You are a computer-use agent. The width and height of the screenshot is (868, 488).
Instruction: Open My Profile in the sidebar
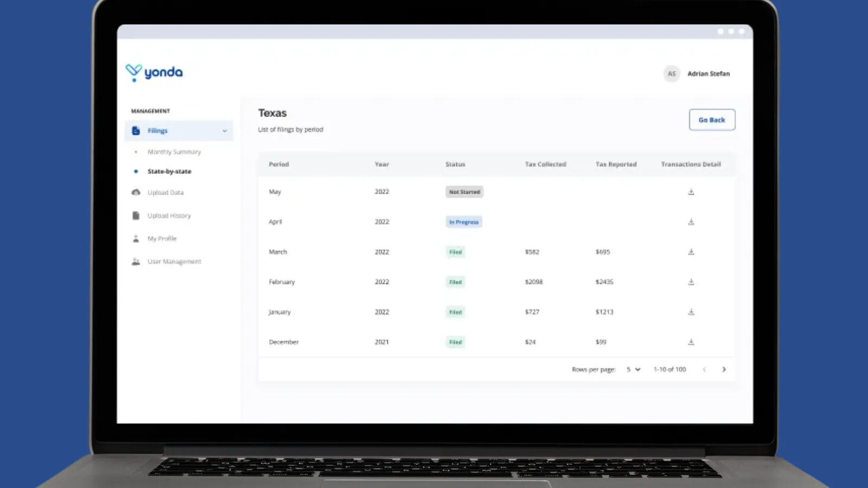[x=162, y=239]
